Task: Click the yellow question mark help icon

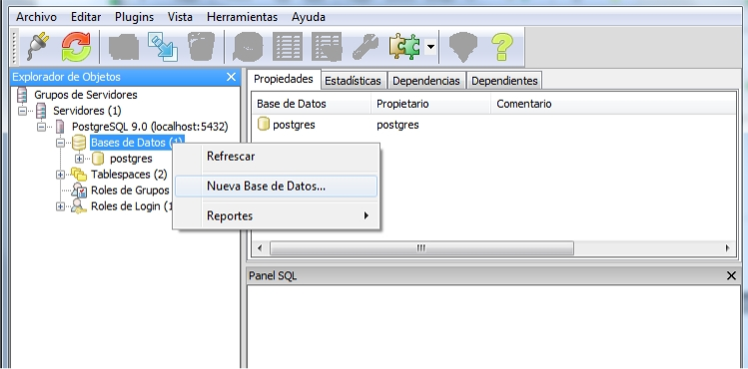Action: pyautogui.click(x=502, y=47)
